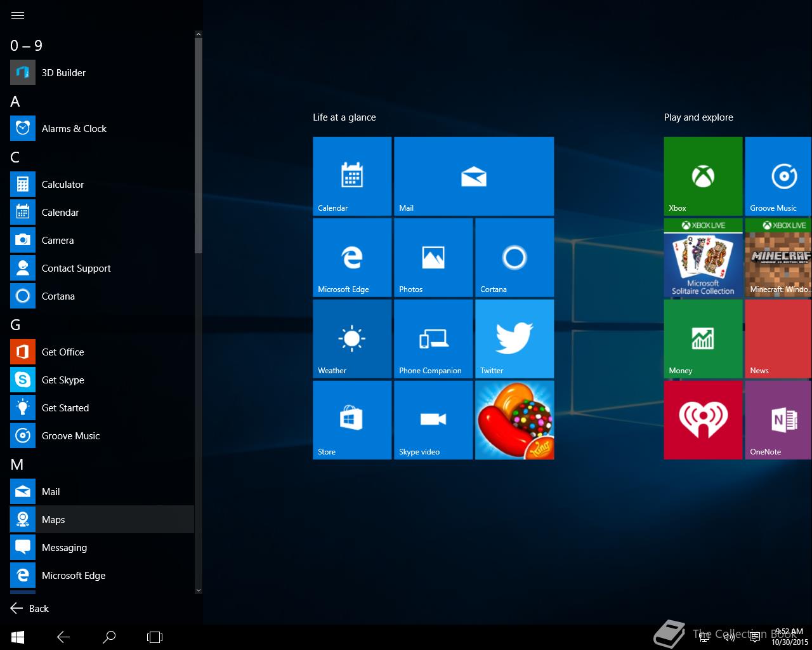Click the taskbar back arrow
Image resolution: width=812 pixels, height=650 pixels.
tap(63, 637)
